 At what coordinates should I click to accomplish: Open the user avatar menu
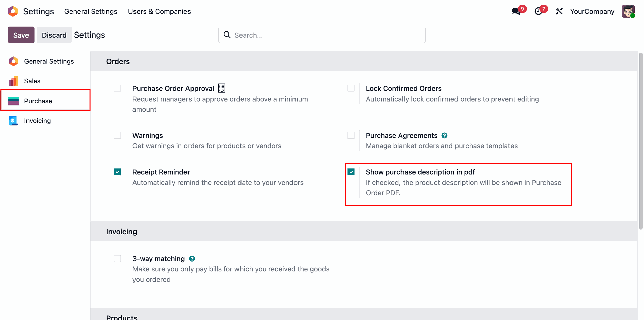(628, 11)
